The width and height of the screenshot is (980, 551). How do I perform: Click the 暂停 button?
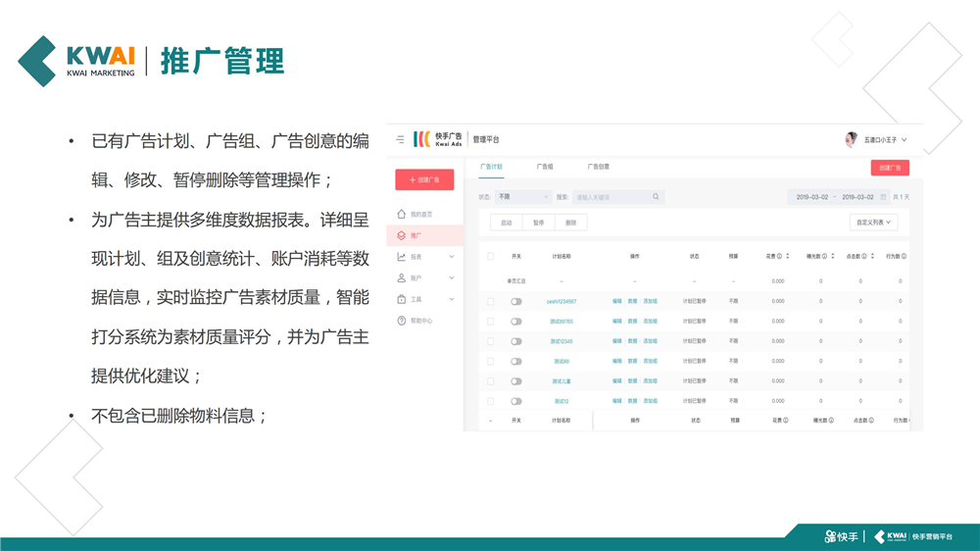(538, 223)
